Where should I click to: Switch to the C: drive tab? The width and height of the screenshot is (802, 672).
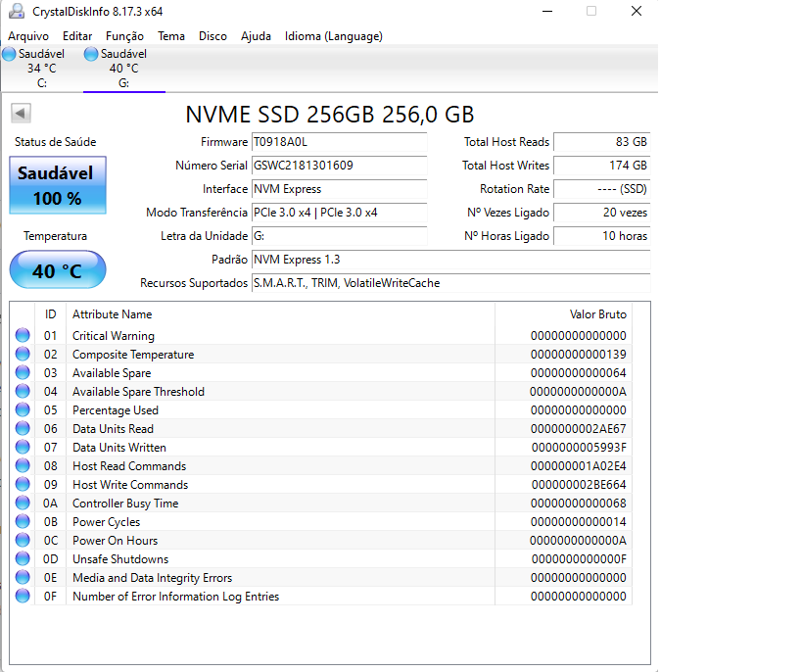coord(42,69)
